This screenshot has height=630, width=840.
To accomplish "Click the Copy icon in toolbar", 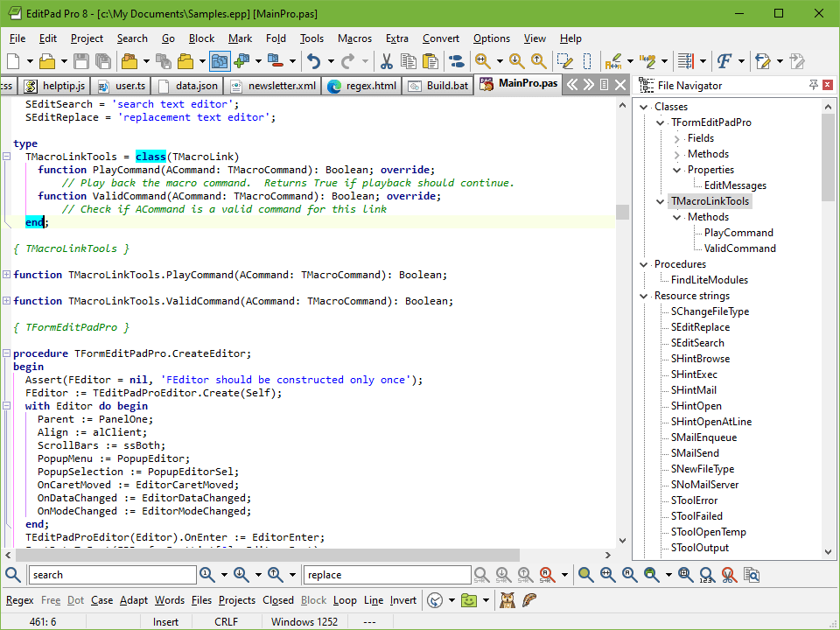I will [x=409, y=61].
